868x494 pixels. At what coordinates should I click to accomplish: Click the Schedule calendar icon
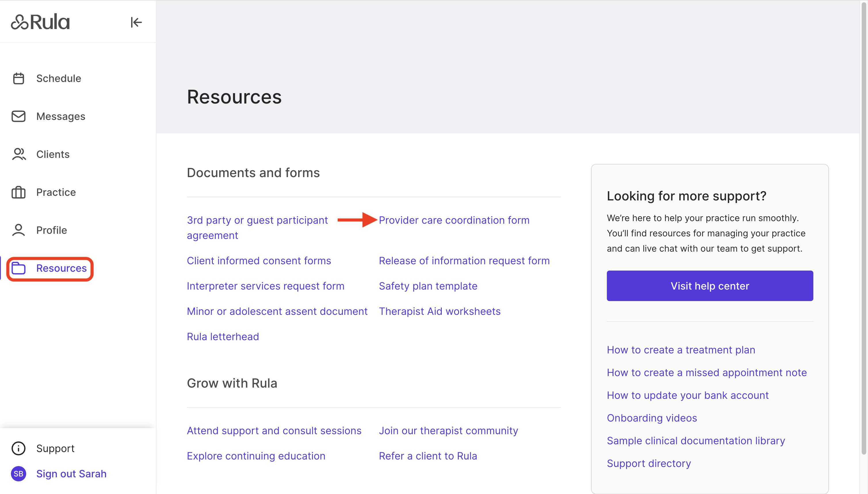point(19,78)
